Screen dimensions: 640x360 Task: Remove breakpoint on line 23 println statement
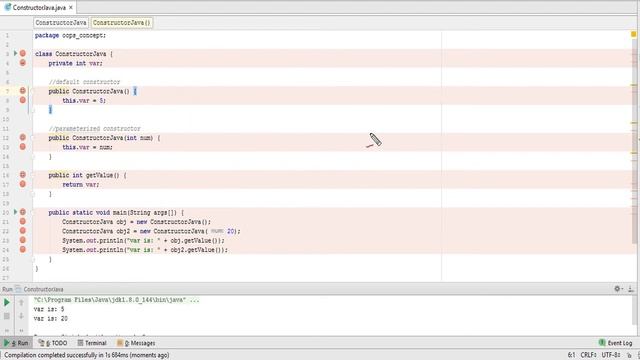tap(23, 240)
